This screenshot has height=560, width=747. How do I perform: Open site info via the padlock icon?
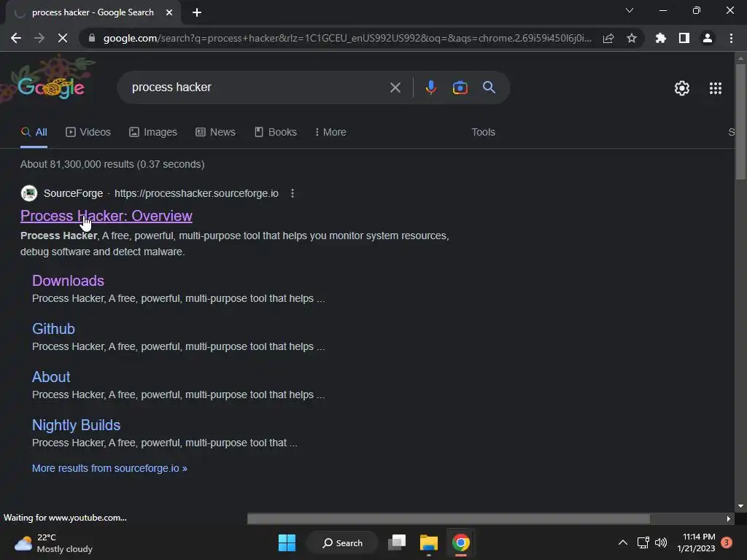coord(91,38)
